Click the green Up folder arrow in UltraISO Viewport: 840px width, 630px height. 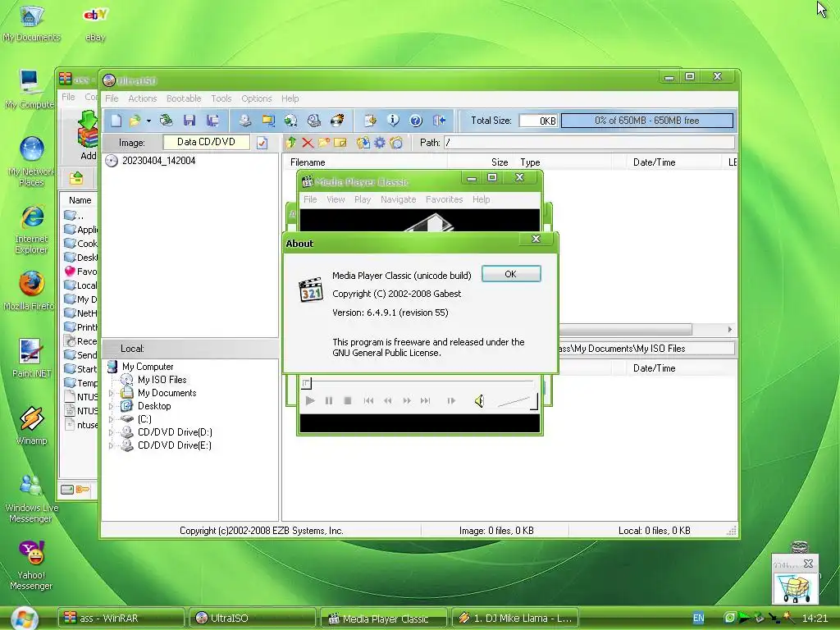[291, 143]
